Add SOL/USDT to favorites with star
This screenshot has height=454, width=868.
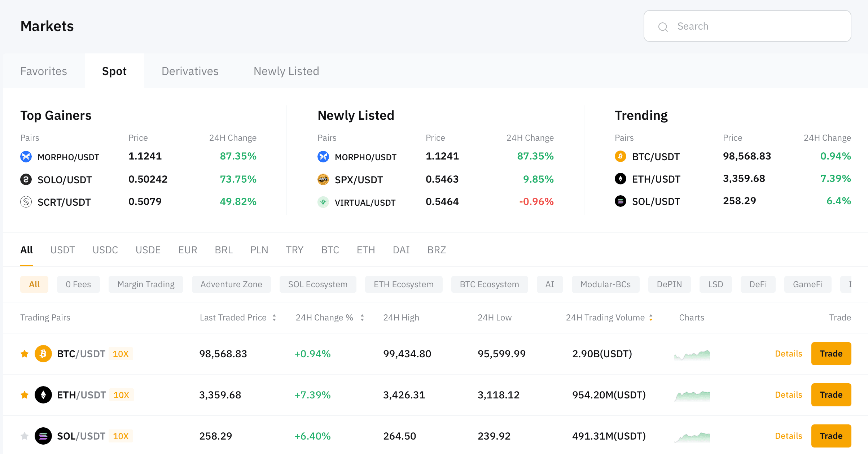pyautogui.click(x=25, y=436)
